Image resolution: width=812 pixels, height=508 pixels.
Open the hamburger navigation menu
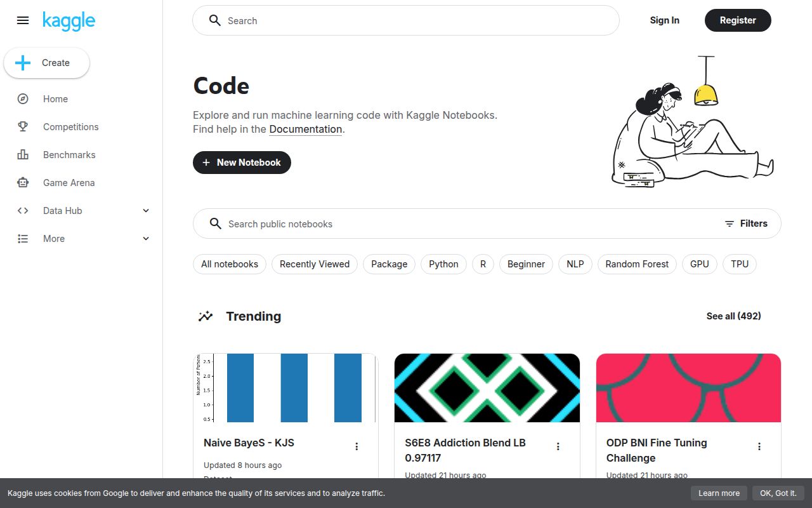(23, 20)
